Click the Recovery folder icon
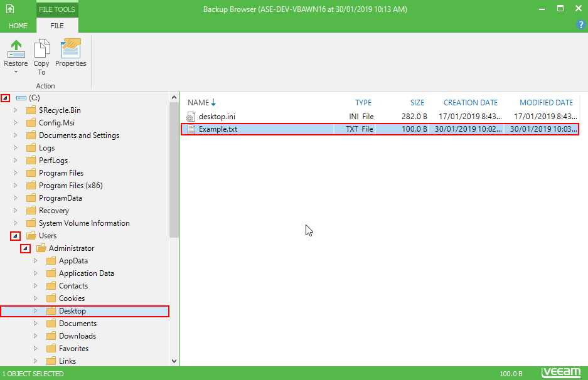The image size is (588, 380). [x=31, y=211]
